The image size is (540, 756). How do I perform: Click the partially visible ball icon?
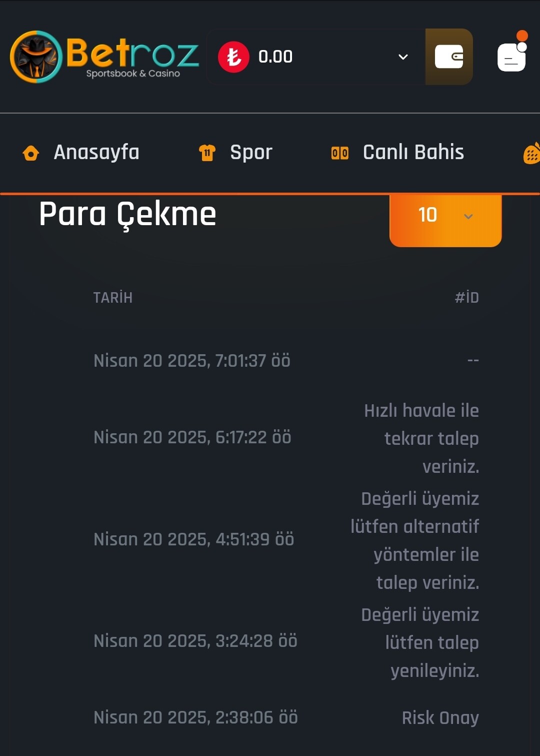coord(531,153)
